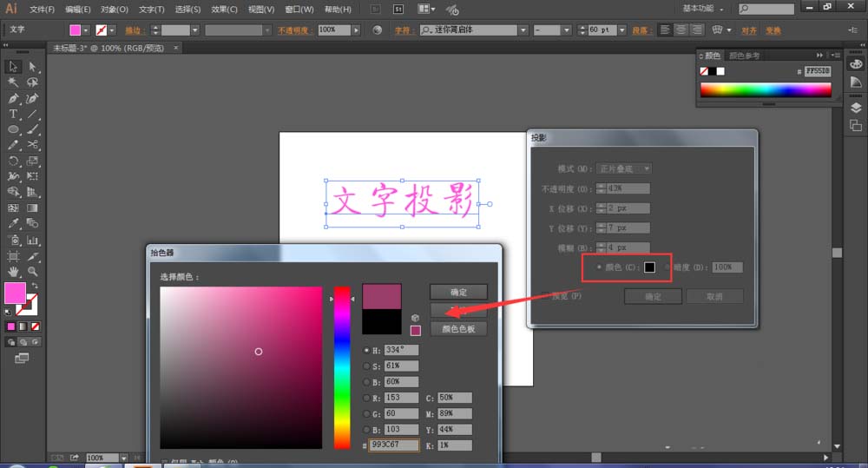The image size is (868, 468).
Task: Open the 基本功能 workspace dropdown
Action: click(x=702, y=9)
